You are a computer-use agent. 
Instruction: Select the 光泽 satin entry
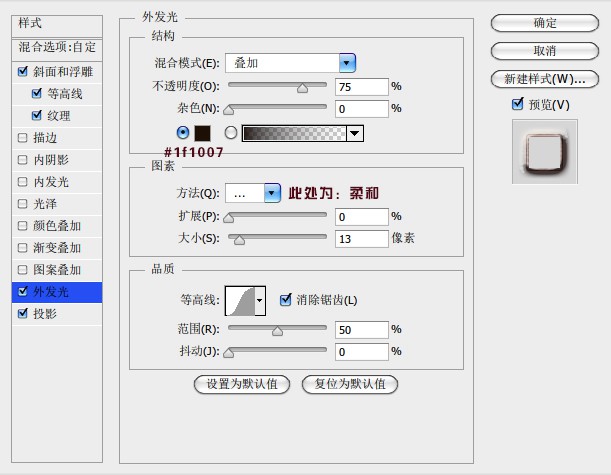(45, 204)
